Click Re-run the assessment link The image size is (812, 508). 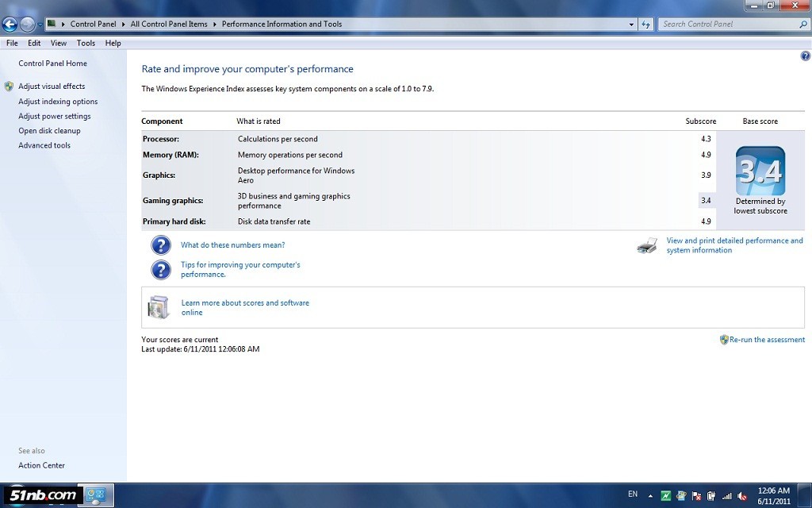[x=767, y=340]
